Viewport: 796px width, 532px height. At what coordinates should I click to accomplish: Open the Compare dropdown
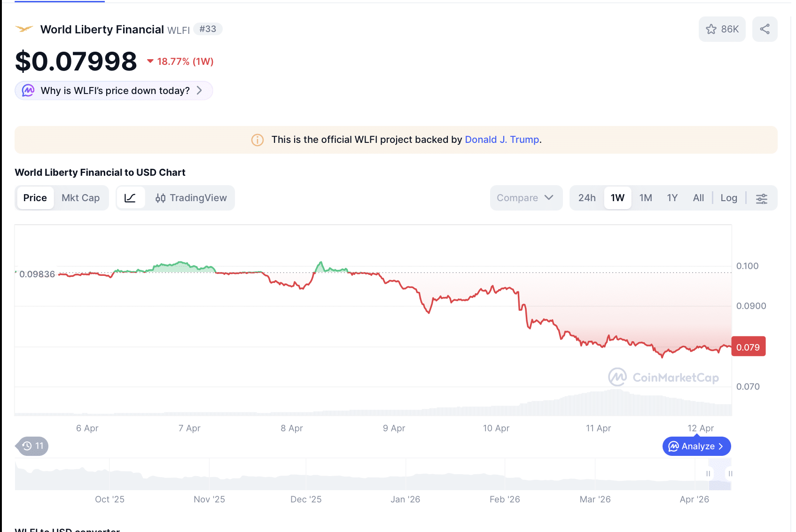[525, 198]
